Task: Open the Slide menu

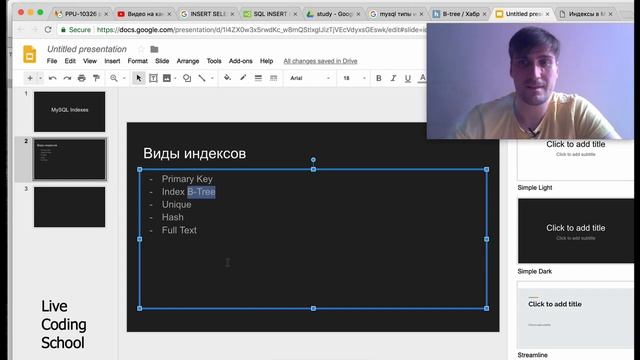Action: [x=162, y=61]
